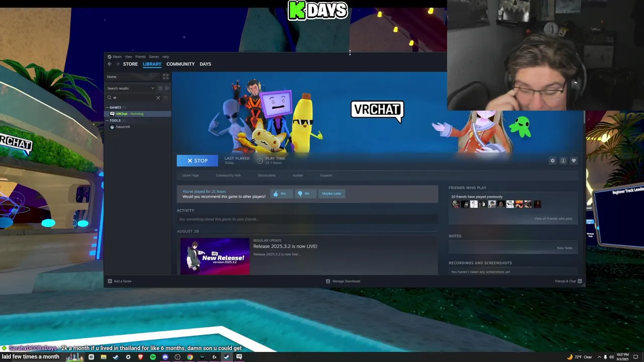Click View all friends who play
This screenshot has width=644, height=362.
553,219
